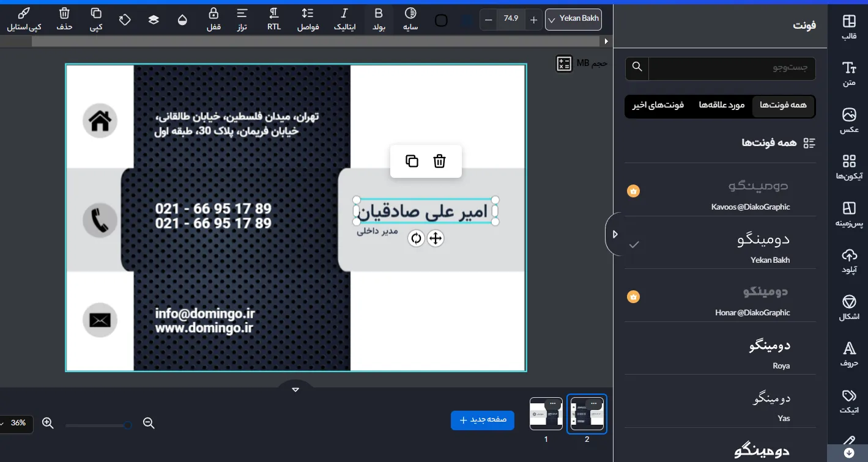Click the rotate handle below selected text

click(x=416, y=238)
